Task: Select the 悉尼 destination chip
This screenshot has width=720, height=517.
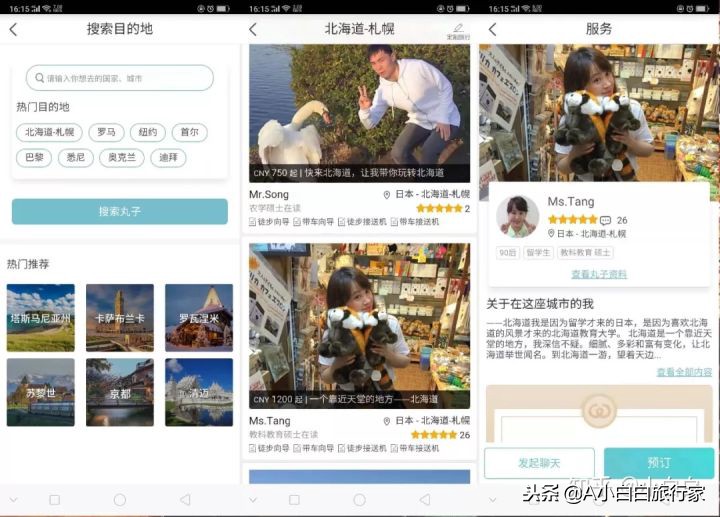Action: point(76,157)
